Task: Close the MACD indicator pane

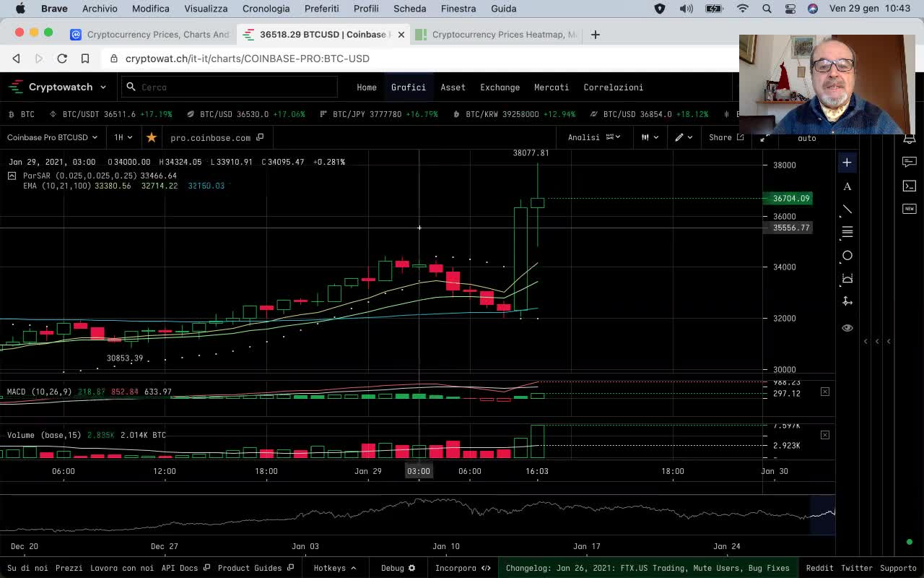Action: (x=824, y=392)
